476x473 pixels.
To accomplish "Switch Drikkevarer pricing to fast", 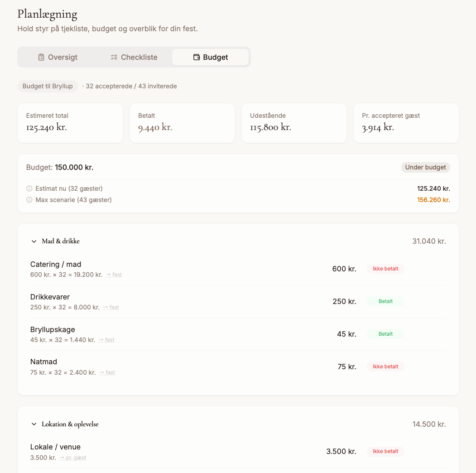I will tap(111, 307).
